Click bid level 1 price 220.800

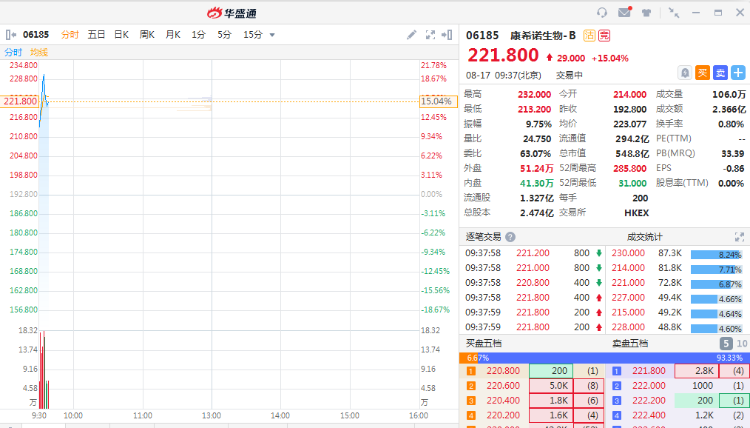tap(503, 371)
